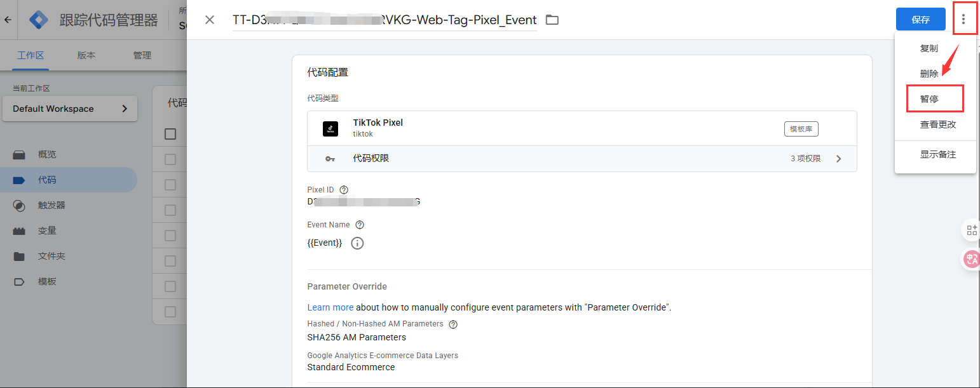980x388 pixels.
Task: Open the Default Workspace selector
Action: [70, 109]
